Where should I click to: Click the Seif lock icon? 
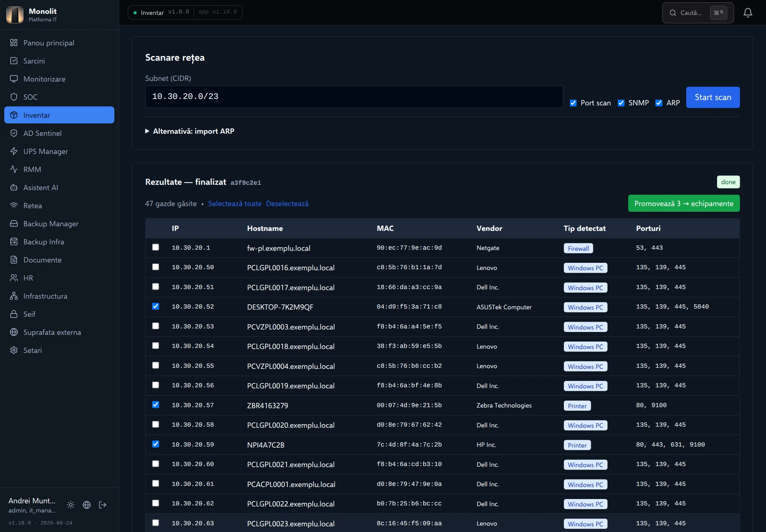(14, 314)
